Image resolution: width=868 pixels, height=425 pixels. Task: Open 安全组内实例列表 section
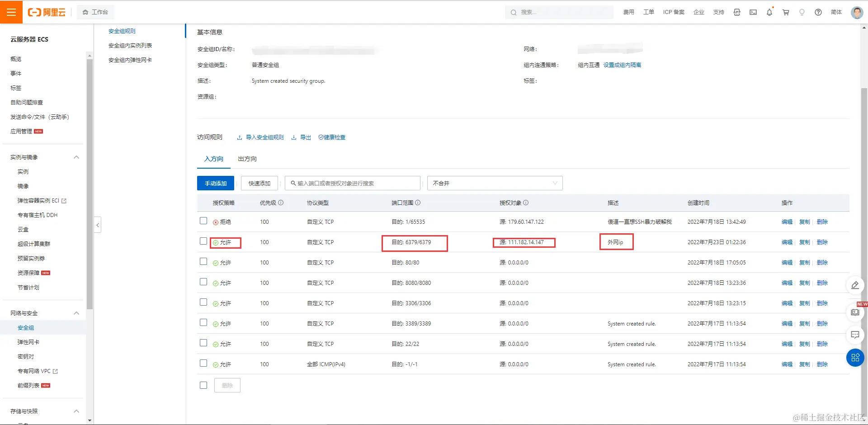(x=130, y=46)
